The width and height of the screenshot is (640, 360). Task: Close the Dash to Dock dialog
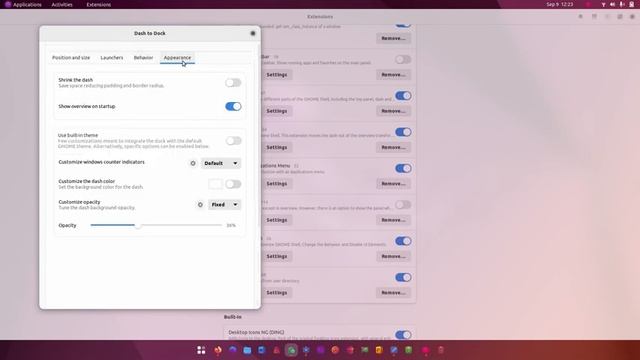tap(253, 33)
